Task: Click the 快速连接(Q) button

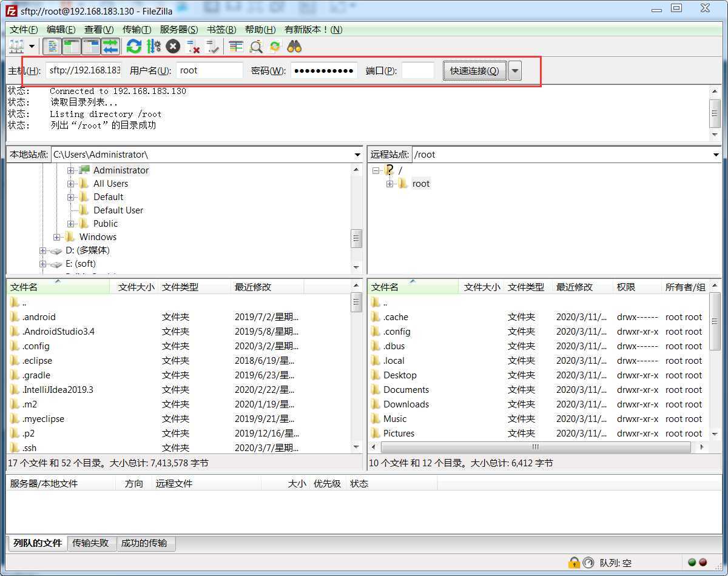Action: [474, 71]
